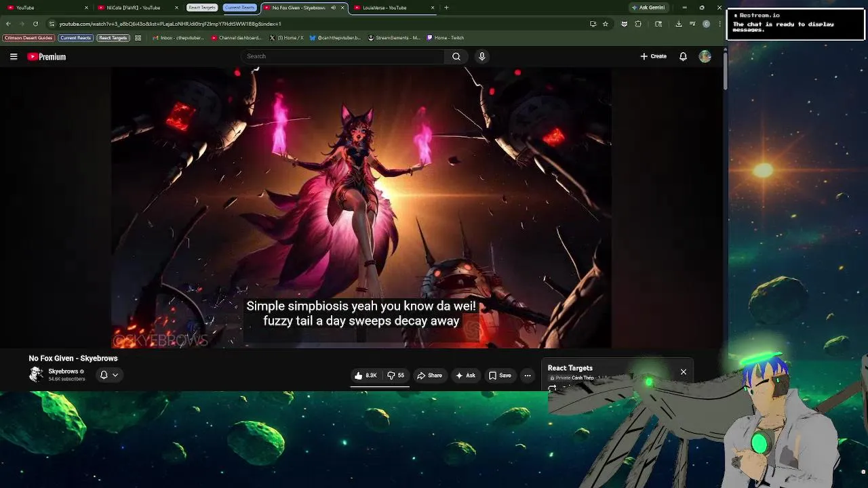The image size is (868, 488).
Task: Reload the page with refresh icon
Action: coord(35,24)
